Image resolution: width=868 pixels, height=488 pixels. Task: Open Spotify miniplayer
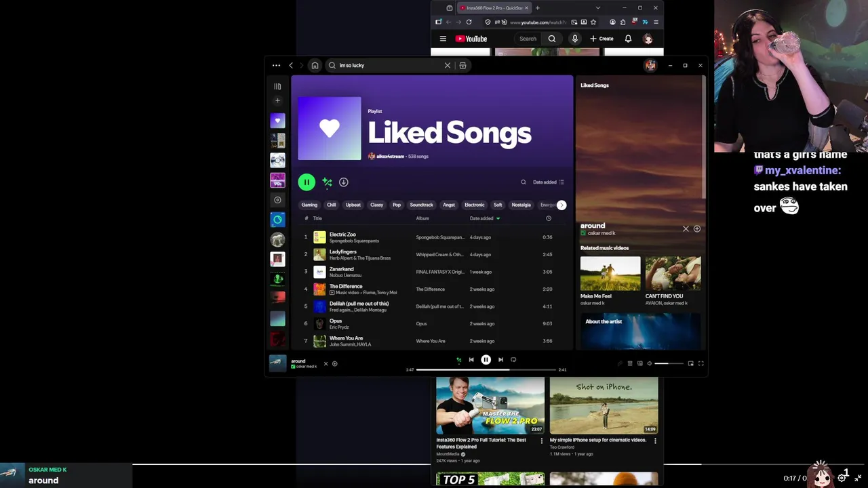click(690, 364)
